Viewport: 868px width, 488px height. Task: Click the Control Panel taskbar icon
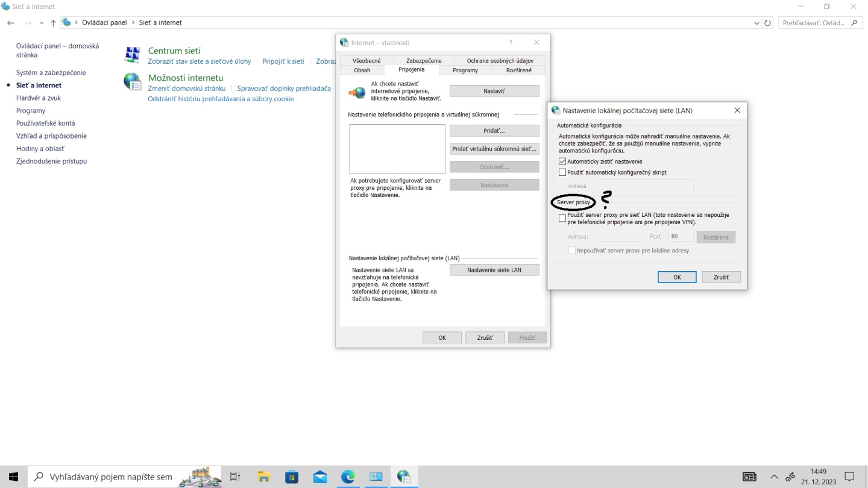click(376, 477)
